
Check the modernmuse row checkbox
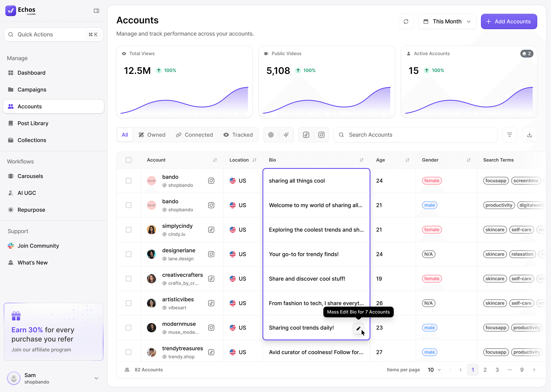click(x=129, y=328)
